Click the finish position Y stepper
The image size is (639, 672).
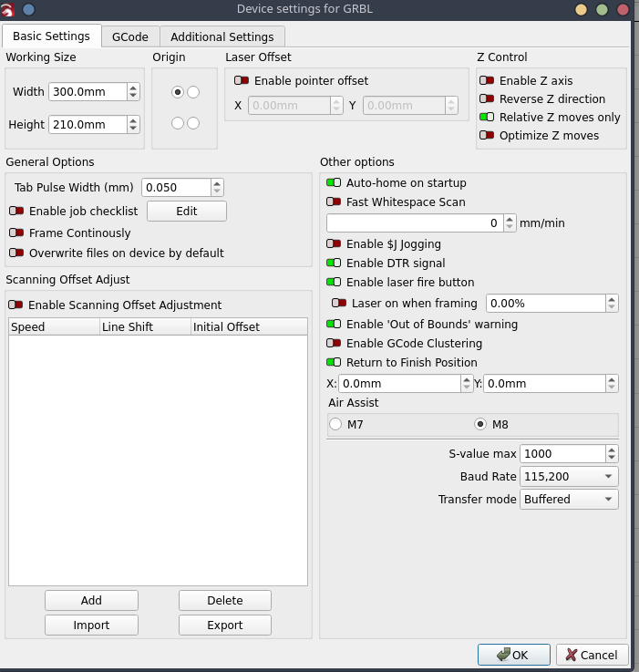(612, 384)
